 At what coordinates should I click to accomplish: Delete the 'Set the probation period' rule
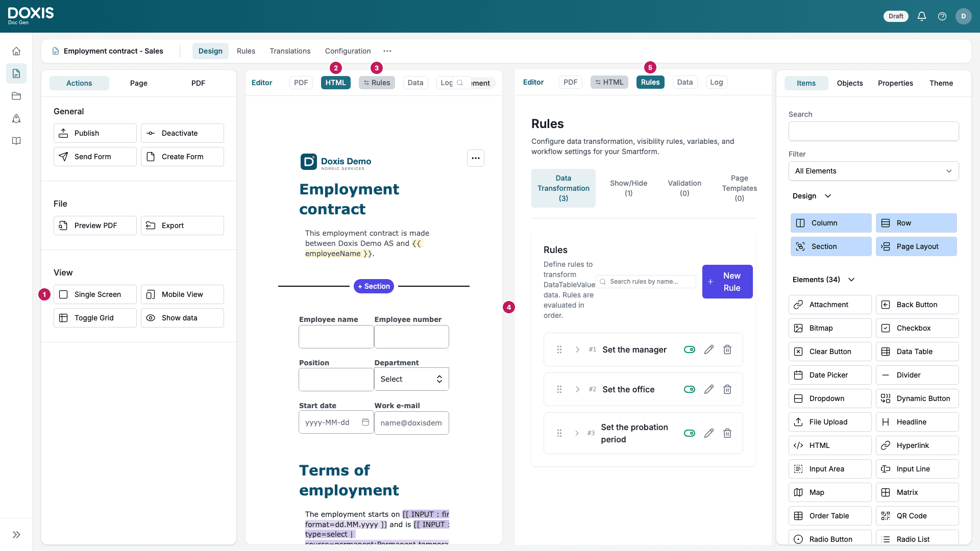tap(727, 433)
